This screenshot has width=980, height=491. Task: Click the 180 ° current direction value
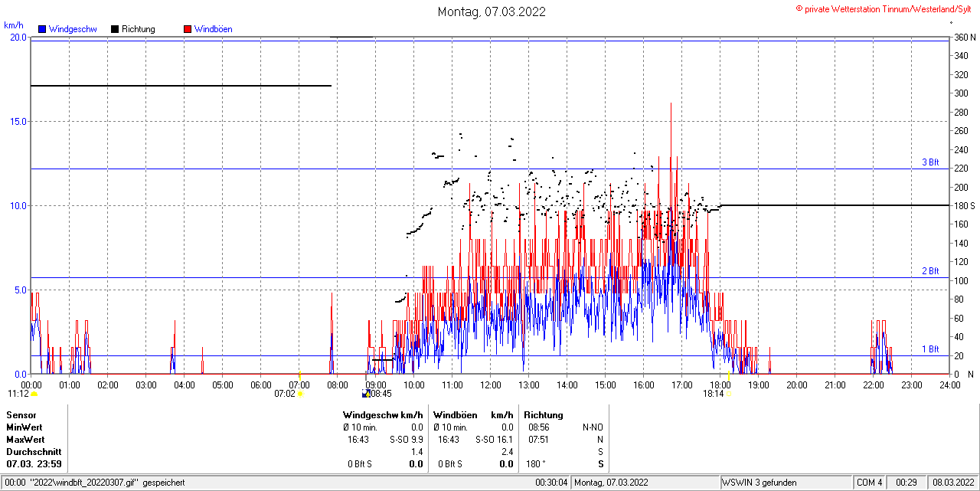tap(536, 464)
